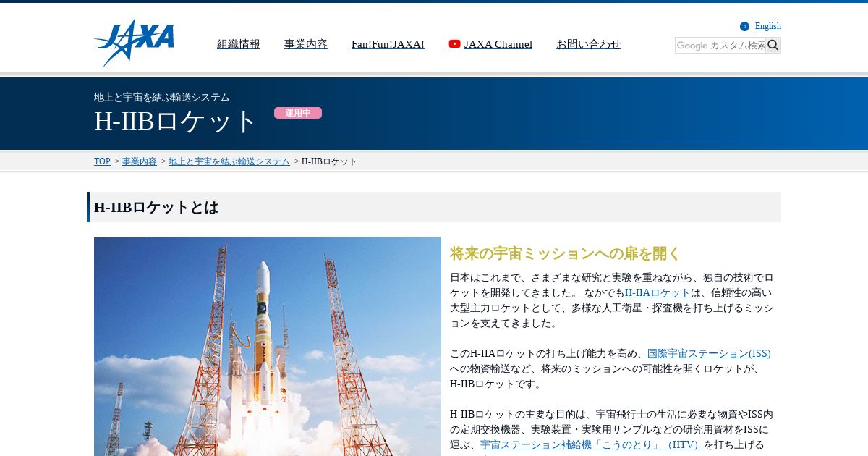The image size is (868, 456).
Task: Open the 組織情報 menu
Action: pyautogui.click(x=239, y=44)
